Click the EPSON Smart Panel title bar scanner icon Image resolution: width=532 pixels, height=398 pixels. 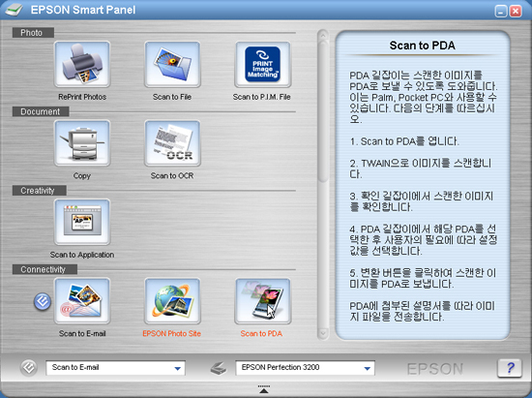coord(14,11)
